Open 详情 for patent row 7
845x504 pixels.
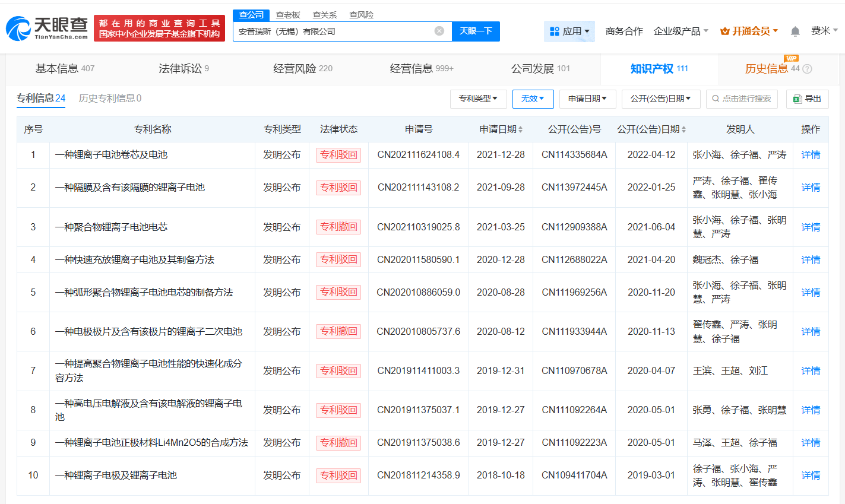[811, 371]
